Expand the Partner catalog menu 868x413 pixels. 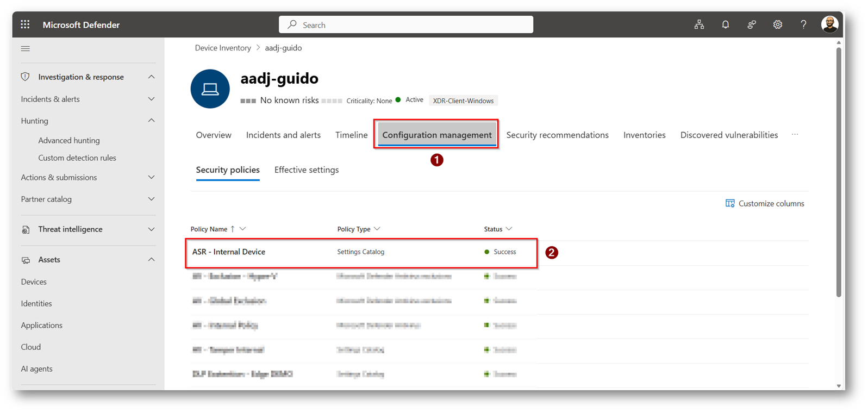pos(151,199)
